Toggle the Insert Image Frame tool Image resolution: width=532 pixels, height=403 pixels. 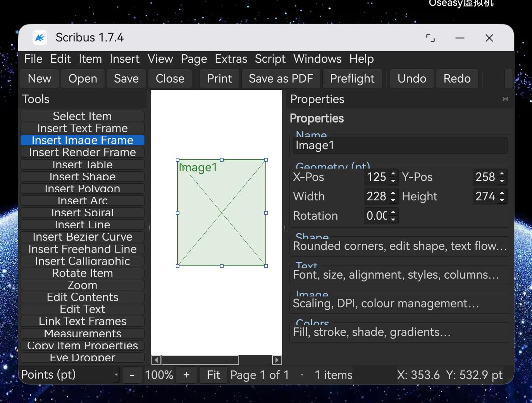pyautogui.click(x=83, y=140)
